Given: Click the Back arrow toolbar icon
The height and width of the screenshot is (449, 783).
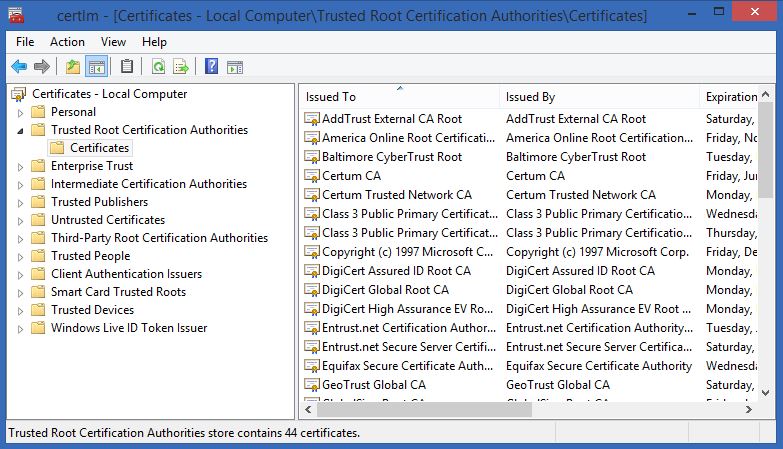Looking at the screenshot, I should (18, 67).
